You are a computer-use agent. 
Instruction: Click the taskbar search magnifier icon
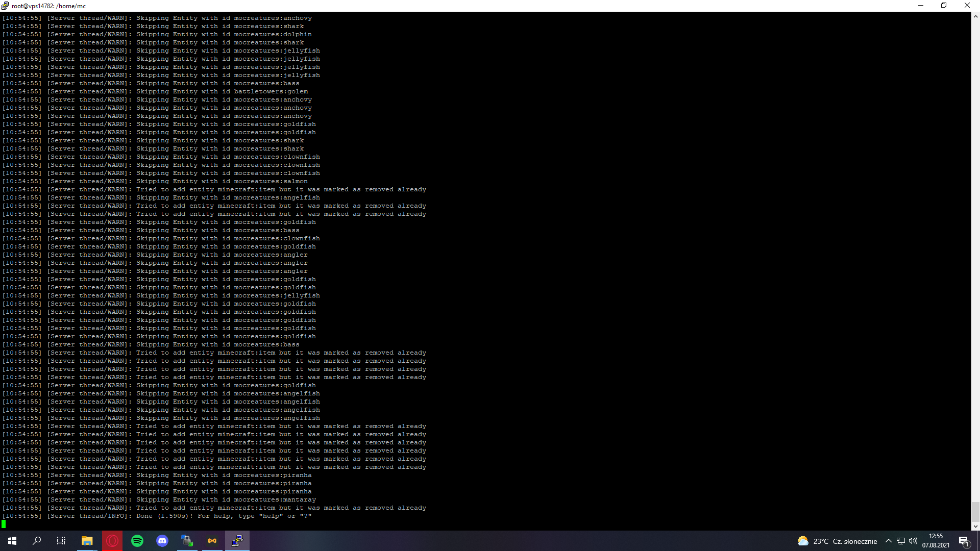(x=37, y=541)
